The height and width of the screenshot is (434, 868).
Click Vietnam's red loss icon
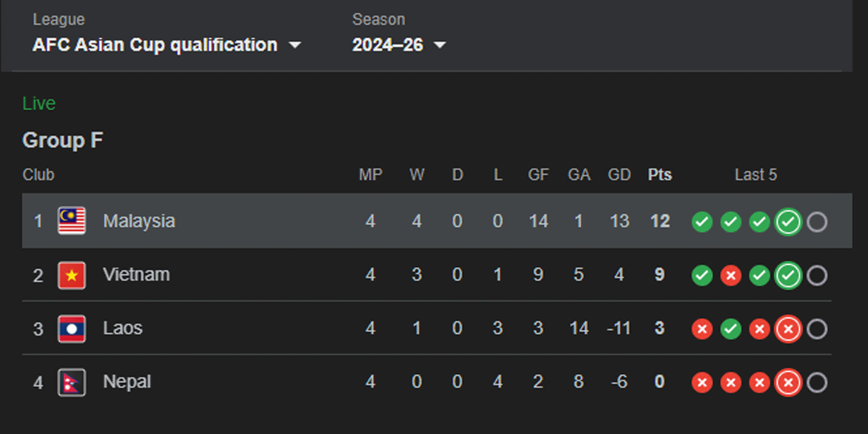pos(731,276)
